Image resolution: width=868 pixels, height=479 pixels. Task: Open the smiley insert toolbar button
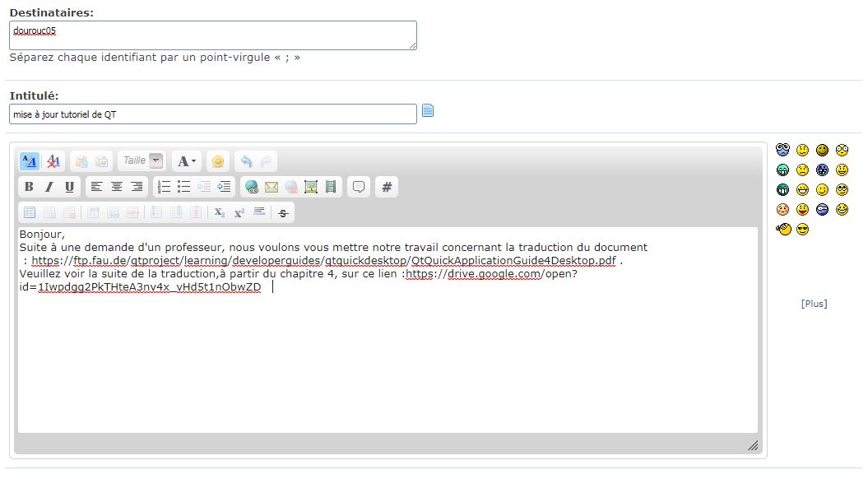218,161
